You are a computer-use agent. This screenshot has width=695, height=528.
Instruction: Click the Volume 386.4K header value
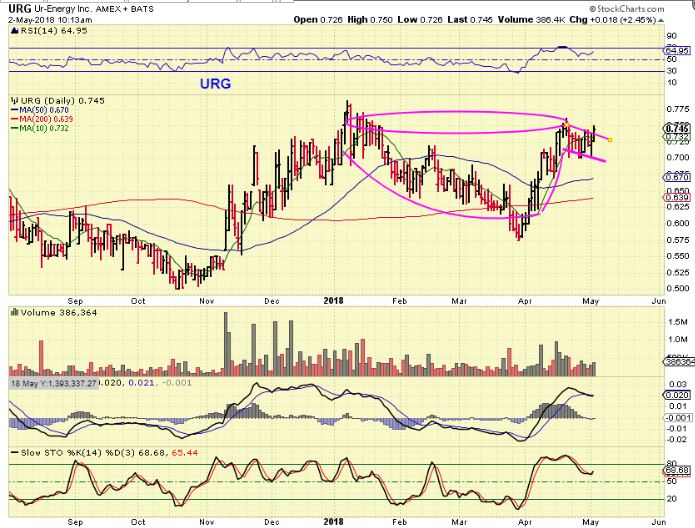[x=531, y=20]
